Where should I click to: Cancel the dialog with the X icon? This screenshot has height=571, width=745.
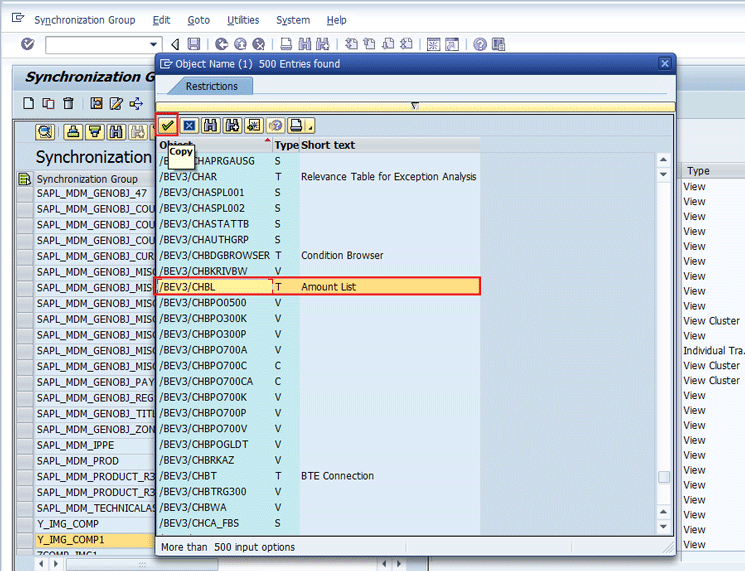click(x=189, y=125)
